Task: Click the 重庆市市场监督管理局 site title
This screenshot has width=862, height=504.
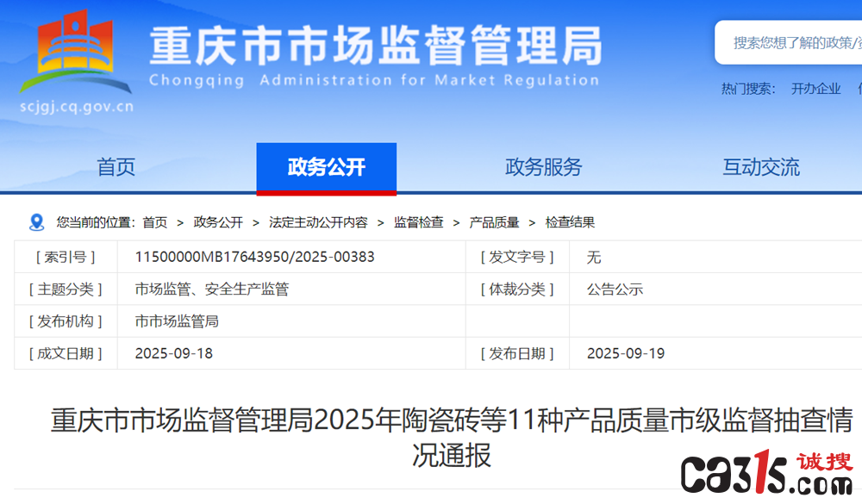Action: coord(376,46)
